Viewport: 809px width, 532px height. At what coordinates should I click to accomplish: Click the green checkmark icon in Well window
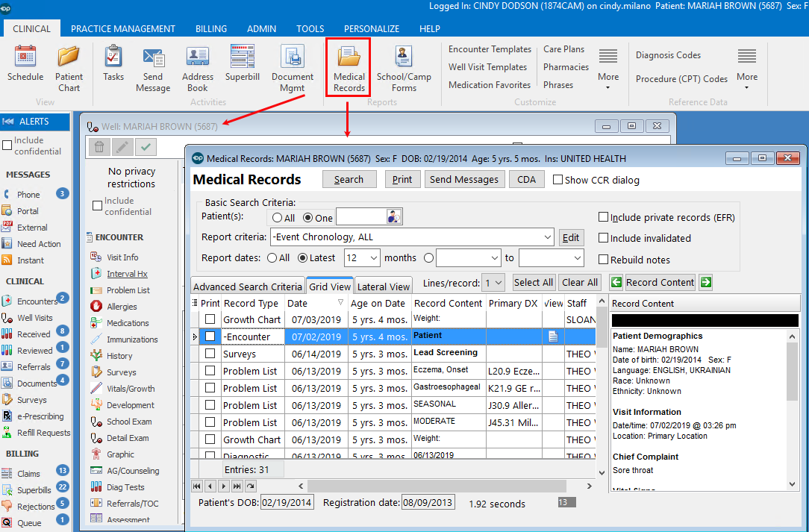click(x=146, y=148)
